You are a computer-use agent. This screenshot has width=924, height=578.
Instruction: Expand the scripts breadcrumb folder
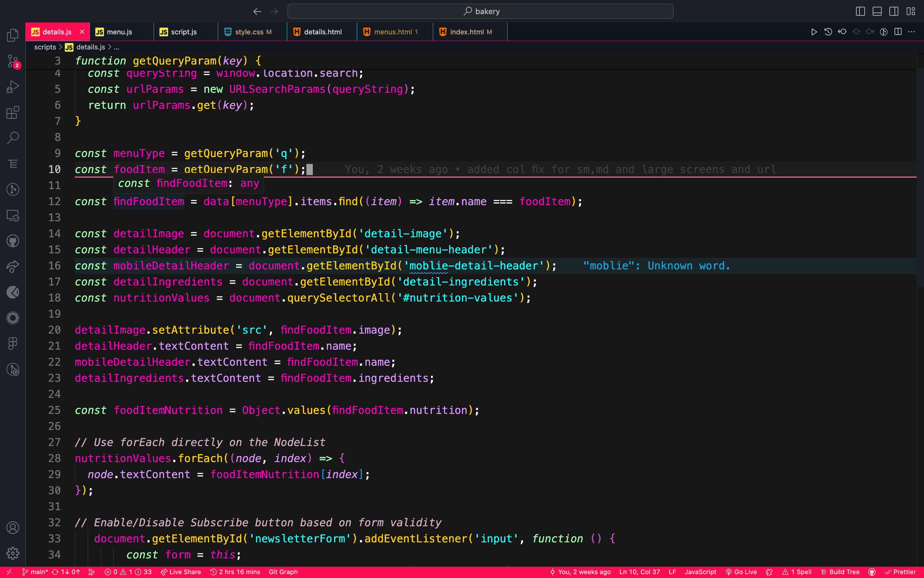[45, 47]
